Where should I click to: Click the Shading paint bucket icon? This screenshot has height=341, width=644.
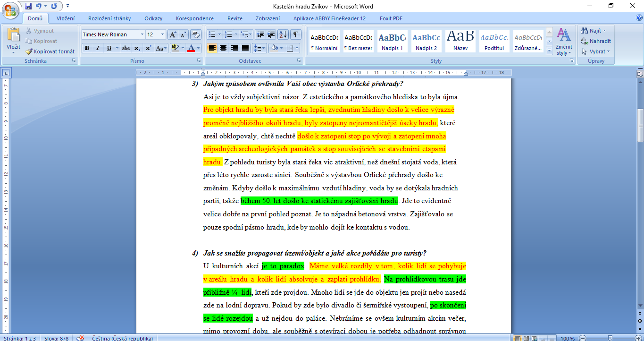coord(274,48)
